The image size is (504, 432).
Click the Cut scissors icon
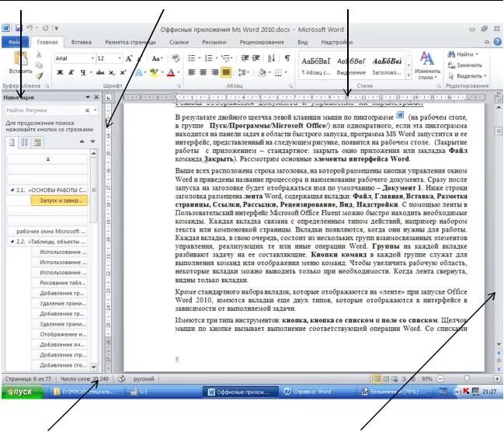(x=39, y=54)
